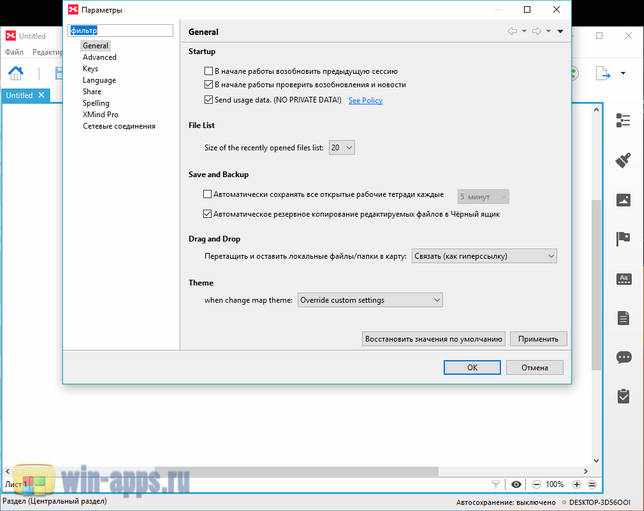Select the Share preferences page
Screen dimensions: 644x511
tap(92, 91)
